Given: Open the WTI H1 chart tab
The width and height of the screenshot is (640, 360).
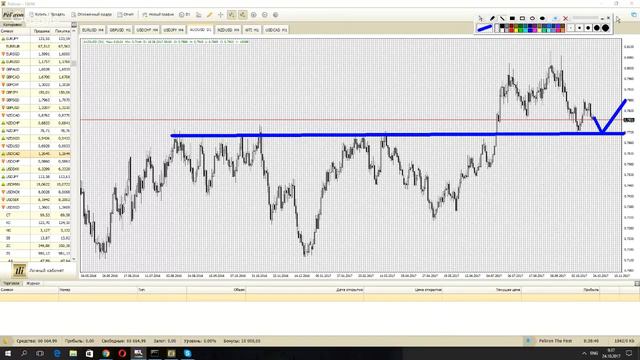Looking at the screenshot, I should coord(252,30).
